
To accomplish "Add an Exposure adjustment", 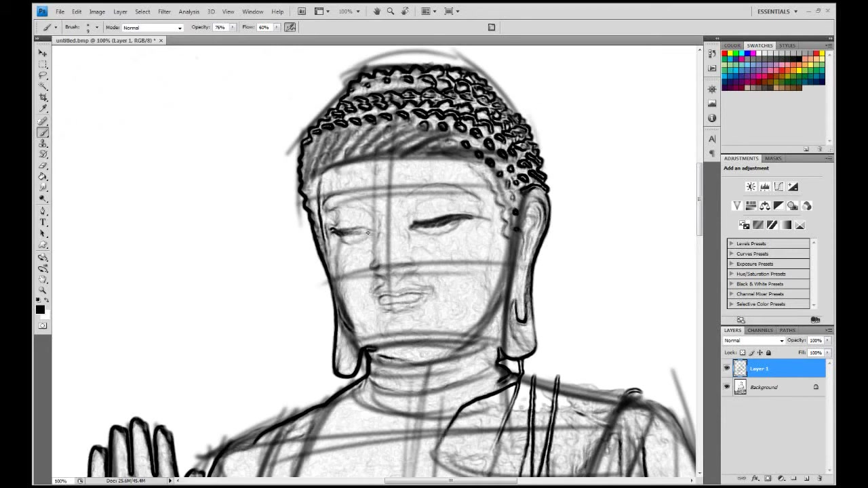I will click(x=793, y=187).
